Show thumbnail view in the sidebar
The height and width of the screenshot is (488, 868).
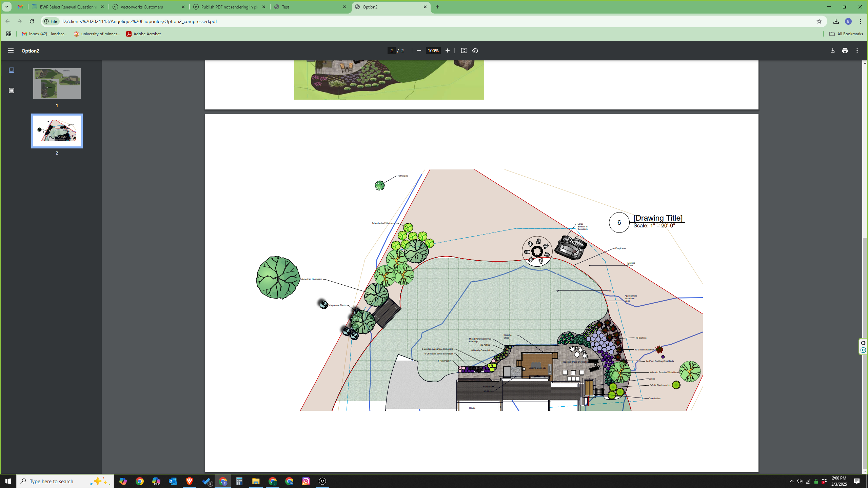12,70
